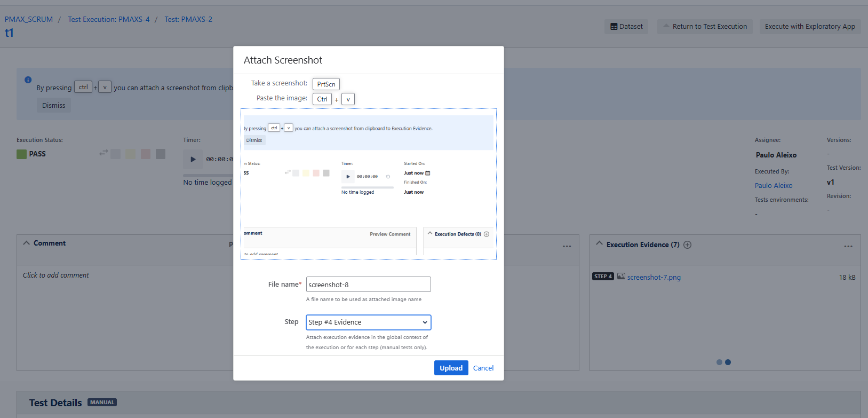Screen dimensions: 868x418
Task: Start the execution timer play button
Action: [193, 159]
